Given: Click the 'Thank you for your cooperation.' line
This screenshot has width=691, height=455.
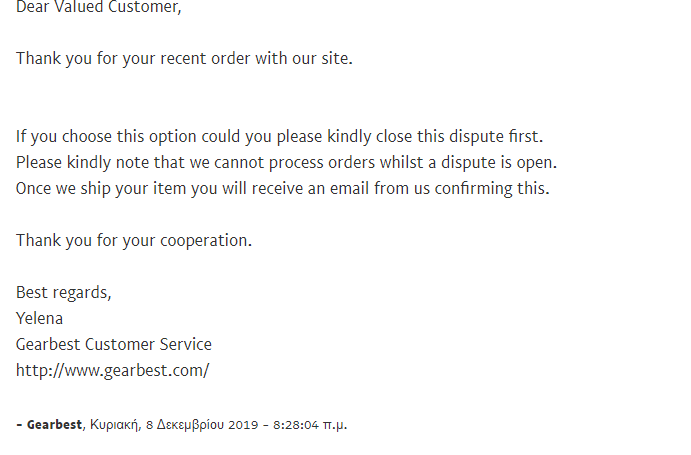Looking at the screenshot, I should pos(134,241).
